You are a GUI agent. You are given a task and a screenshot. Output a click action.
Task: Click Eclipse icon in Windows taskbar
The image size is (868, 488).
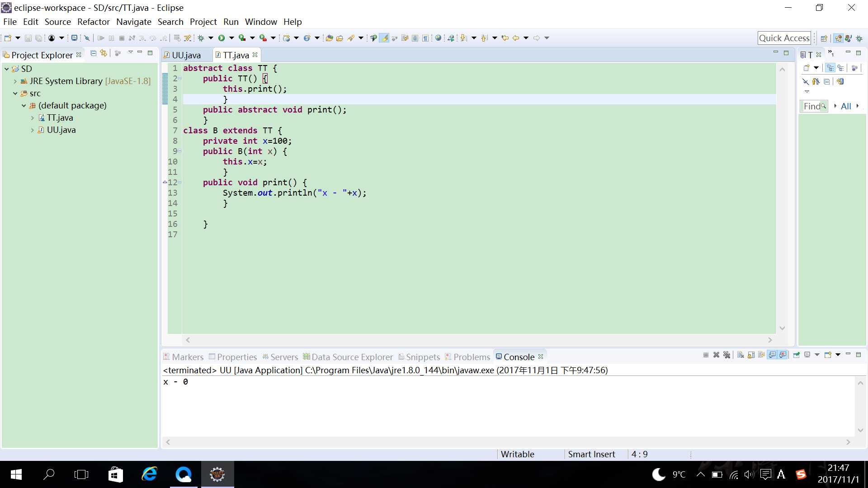217,474
